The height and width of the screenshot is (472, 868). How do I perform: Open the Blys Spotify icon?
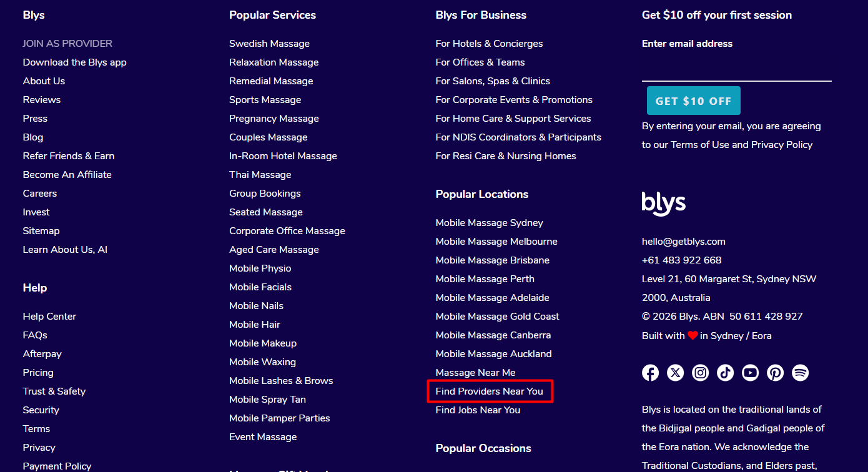coord(800,373)
